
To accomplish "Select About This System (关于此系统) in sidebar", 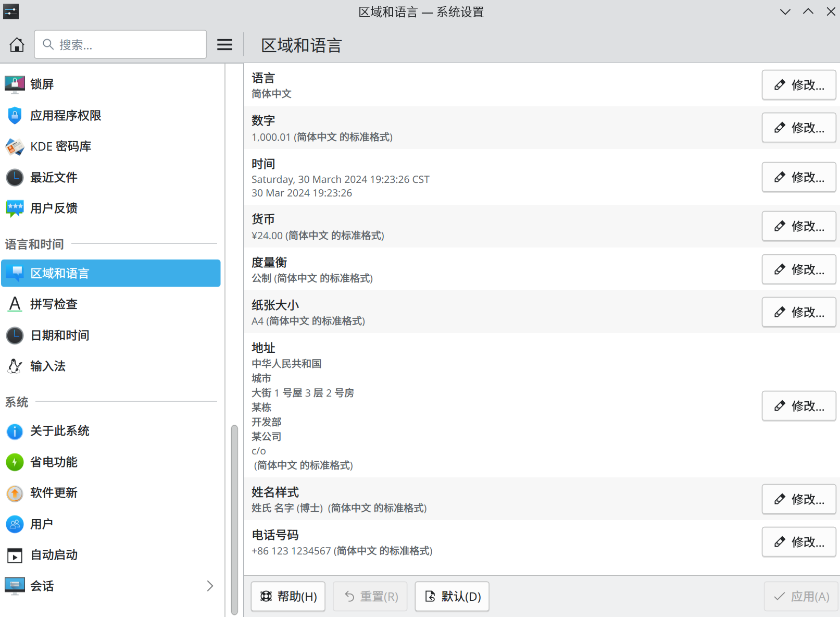I will coord(59,431).
